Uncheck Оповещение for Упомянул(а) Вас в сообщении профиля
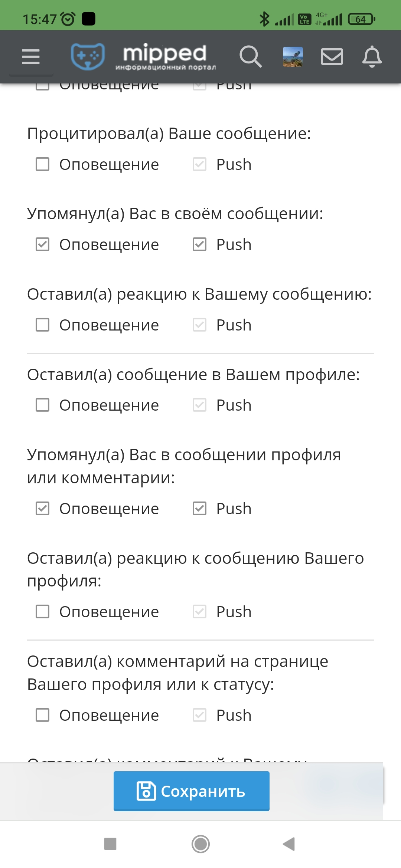This screenshot has height=868, width=401. click(42, 509)
